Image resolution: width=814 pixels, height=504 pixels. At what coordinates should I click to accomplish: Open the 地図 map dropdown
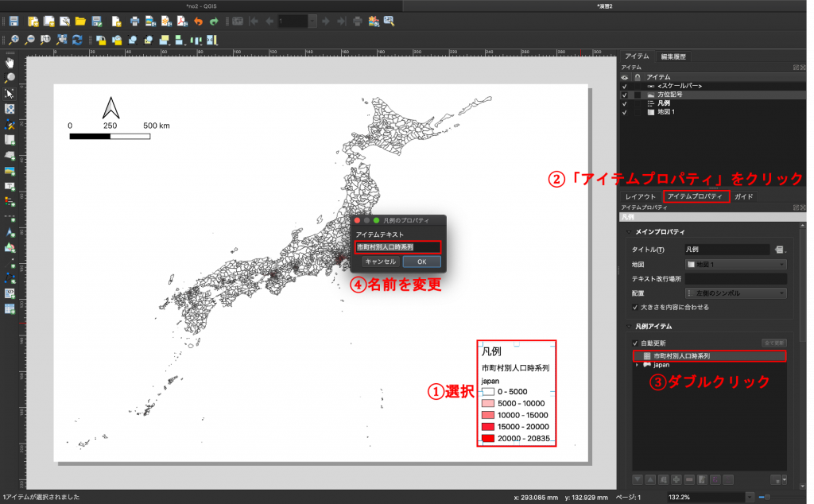click(x=735, y=265)
